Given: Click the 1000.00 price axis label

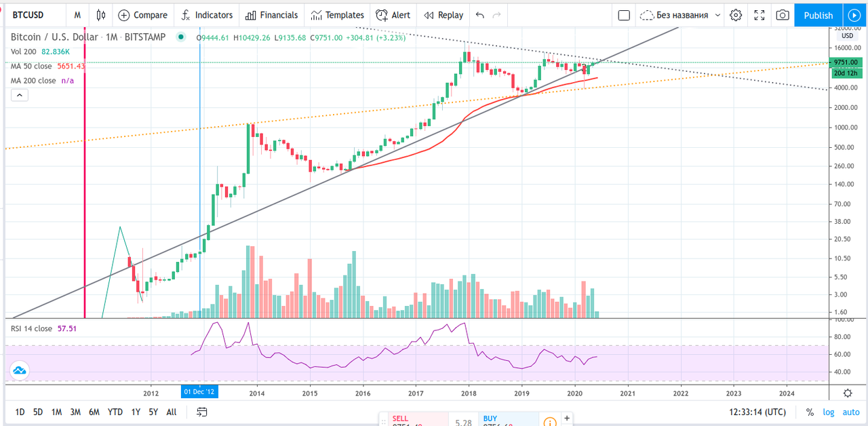Looking at the screenshot, I should click(845, 128).
